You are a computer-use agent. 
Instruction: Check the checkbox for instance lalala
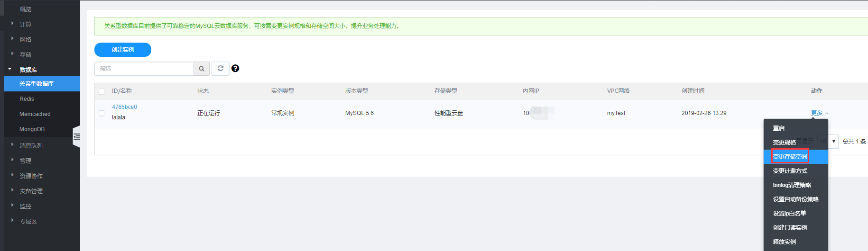[102, 113]
